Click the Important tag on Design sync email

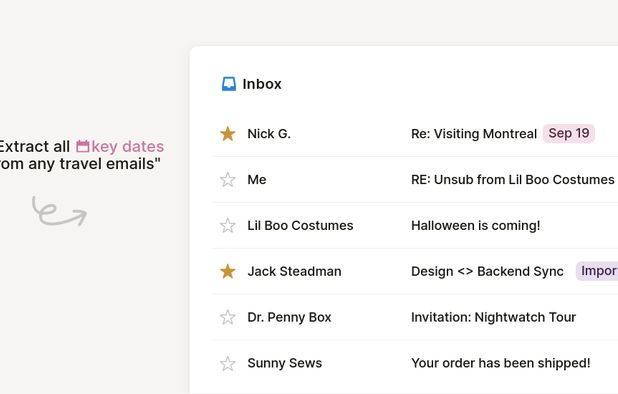tap(597, 271)
